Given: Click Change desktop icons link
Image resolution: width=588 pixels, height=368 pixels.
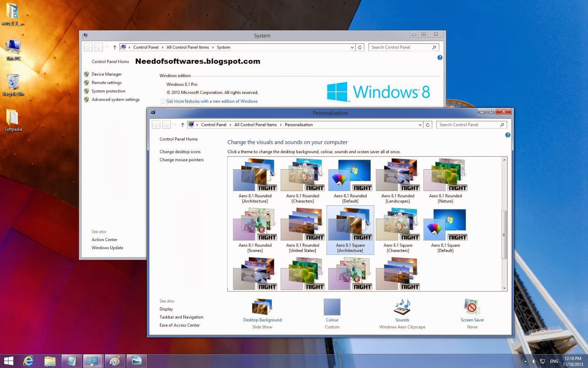Looking at the screenshot, I should (180, 152).
